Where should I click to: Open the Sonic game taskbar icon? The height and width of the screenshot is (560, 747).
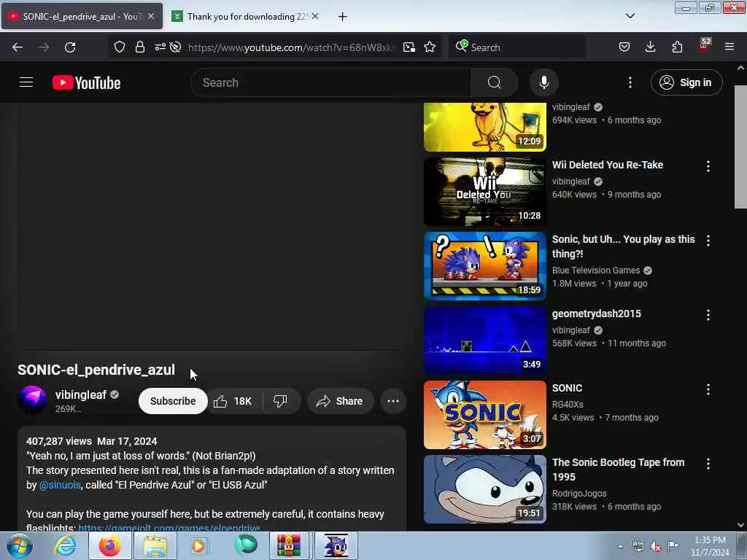(336, 545)
